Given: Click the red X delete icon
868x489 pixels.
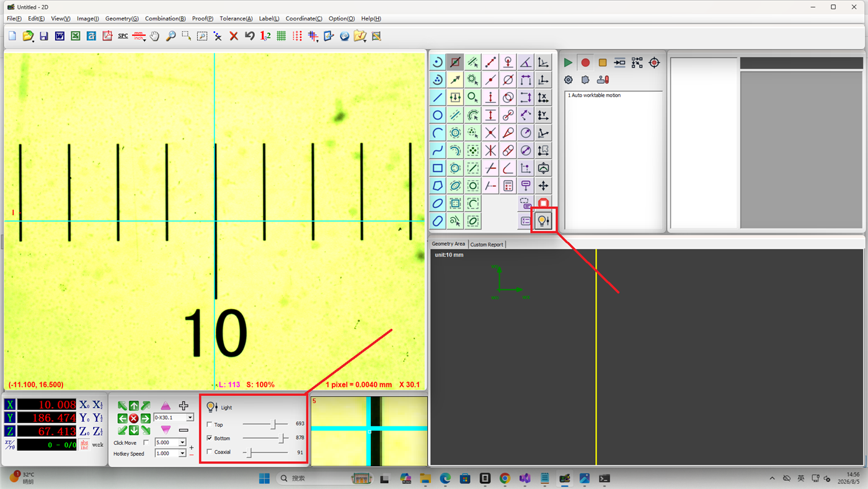Looking at the screenshot, I should pos(234,36).
